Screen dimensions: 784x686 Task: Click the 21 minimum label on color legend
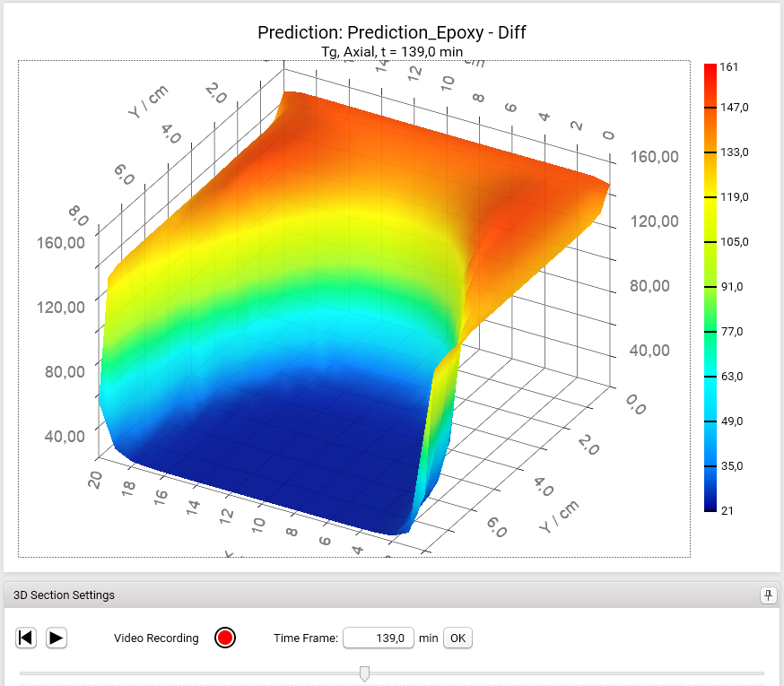(727, 510)
